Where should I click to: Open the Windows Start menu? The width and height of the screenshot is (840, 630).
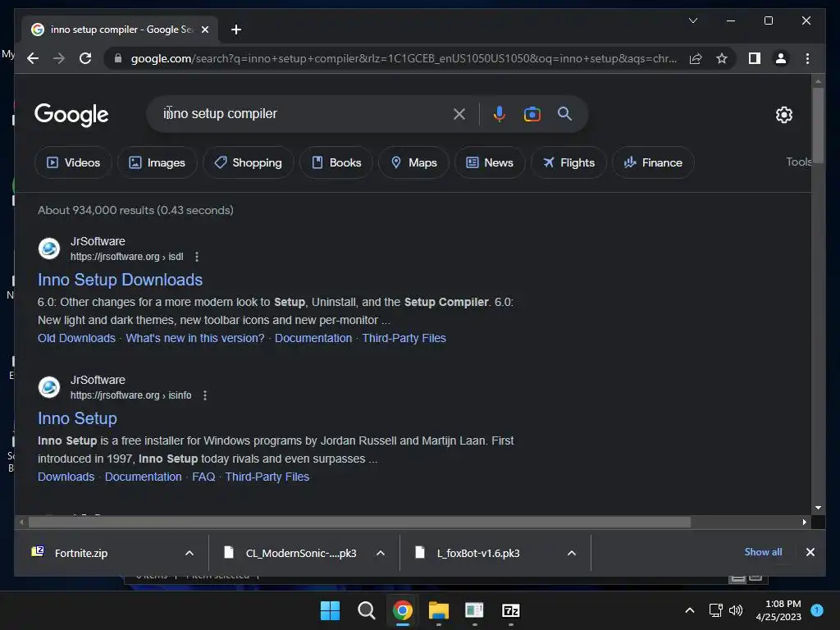[330, 610]
